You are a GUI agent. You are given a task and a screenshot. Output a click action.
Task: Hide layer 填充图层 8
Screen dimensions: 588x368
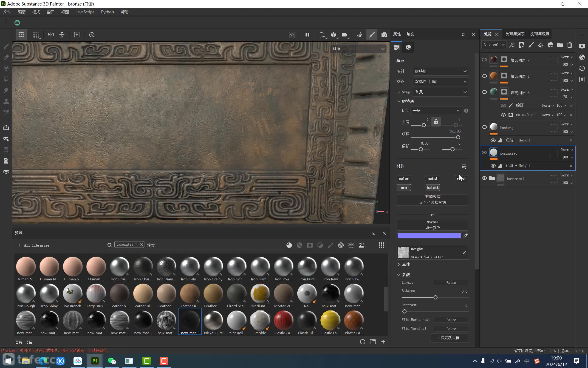(484, 60)
